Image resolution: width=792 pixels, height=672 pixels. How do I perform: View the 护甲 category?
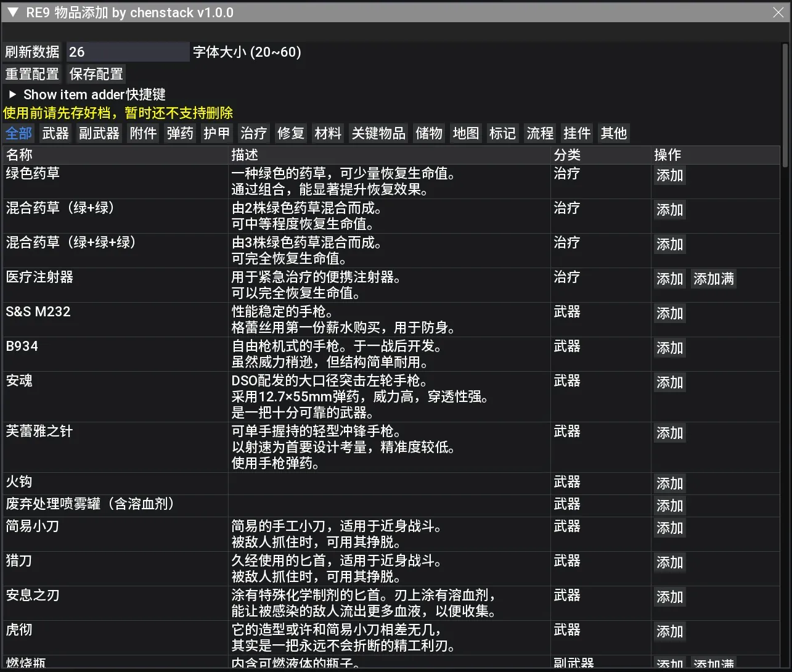tap(216, 133)
